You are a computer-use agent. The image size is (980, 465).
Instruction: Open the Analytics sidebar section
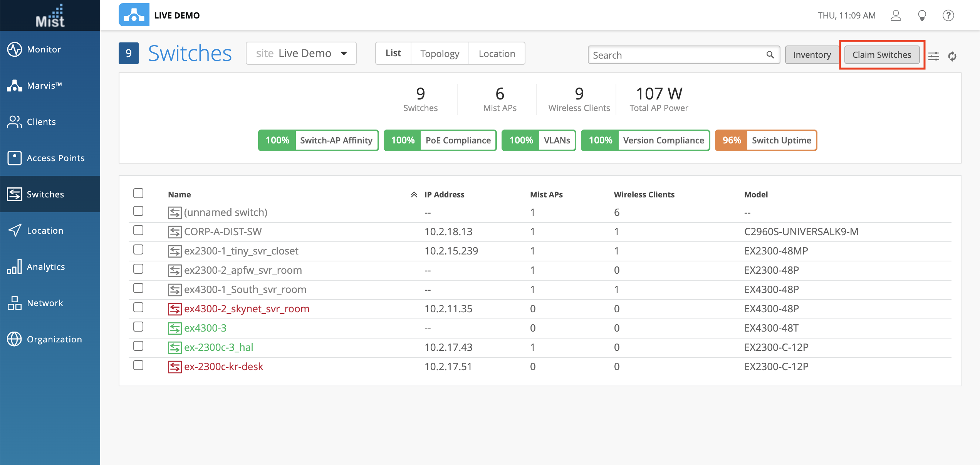click(45, 267)
